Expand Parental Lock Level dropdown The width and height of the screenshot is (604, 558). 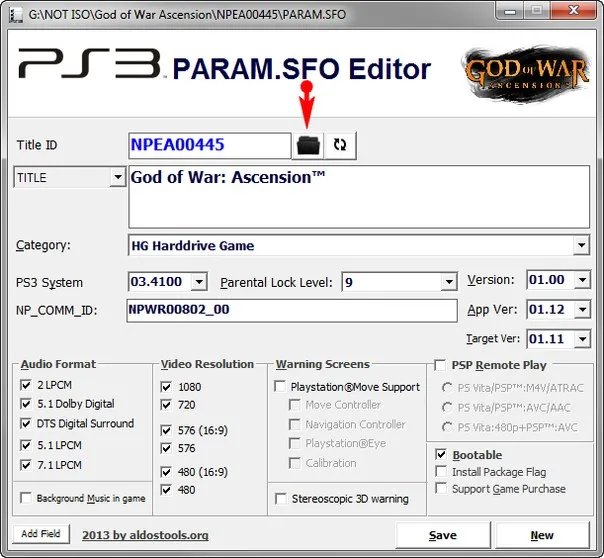[x=449, y=282]
